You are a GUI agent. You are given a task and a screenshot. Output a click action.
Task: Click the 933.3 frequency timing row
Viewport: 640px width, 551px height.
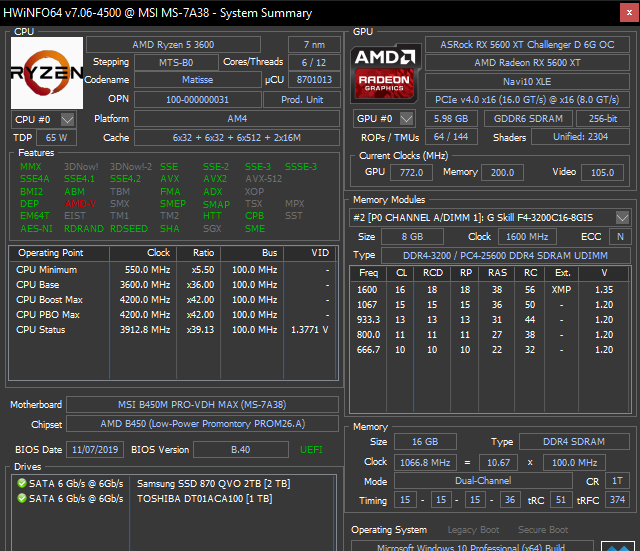pyautogui.click(x=490, y=320)
